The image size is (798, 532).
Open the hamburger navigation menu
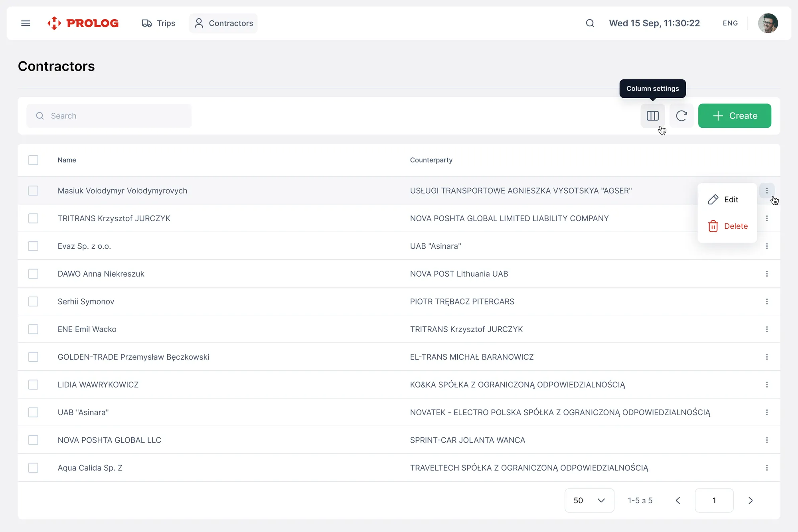pos(26,23)
